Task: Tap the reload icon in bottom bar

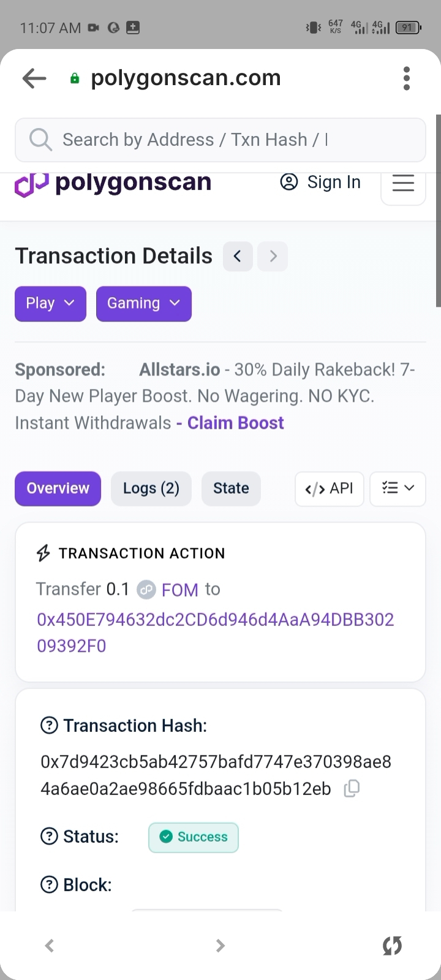Action: [392, 946]
